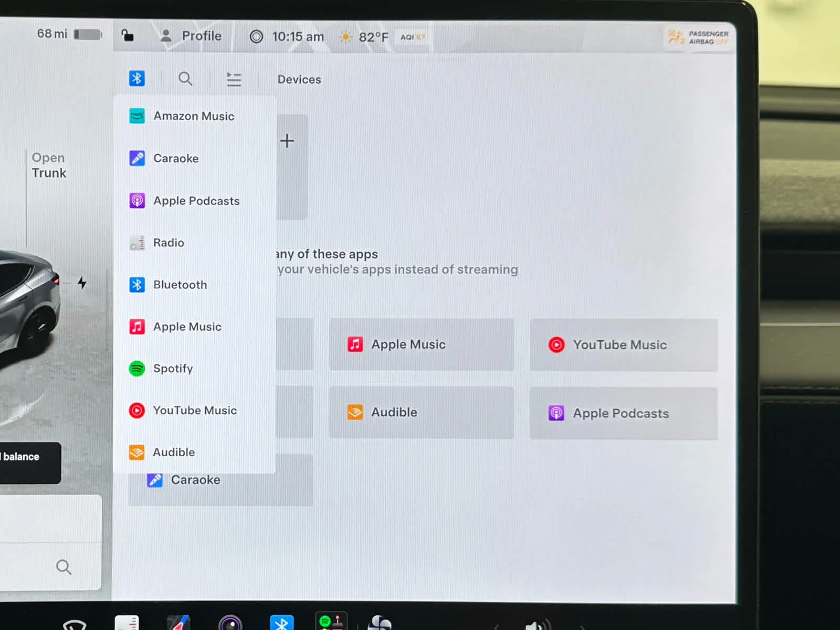Screen dimensions: 840x630
Task: Tap the volume speaker icon in the dock
Action: click(538, 625)
